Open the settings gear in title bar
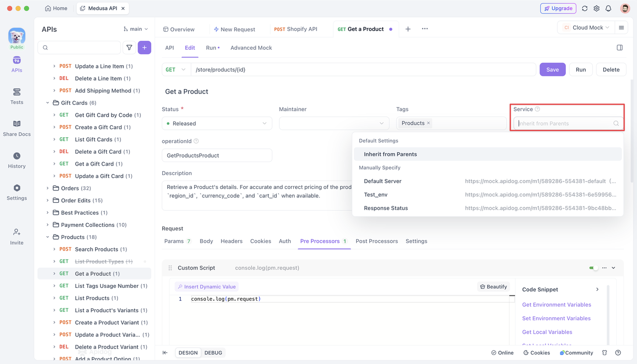This screenshot has width=637, height=364. coord(597,8)
